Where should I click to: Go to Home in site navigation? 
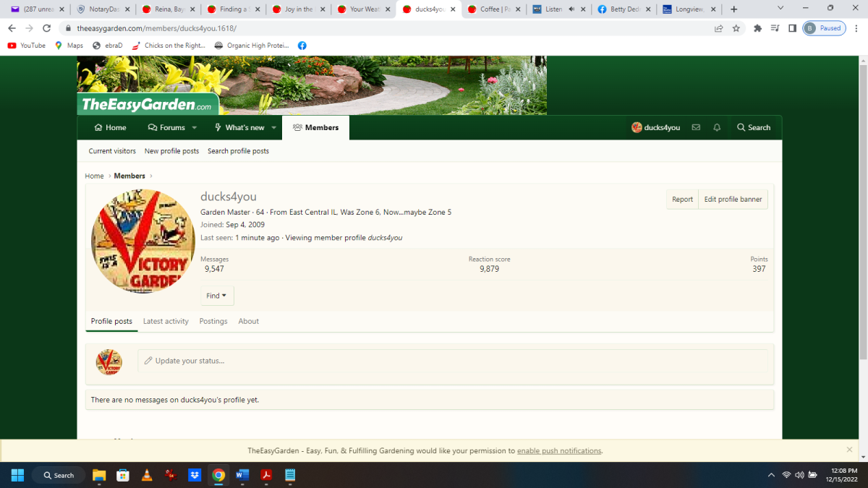(x=110, y=127)
